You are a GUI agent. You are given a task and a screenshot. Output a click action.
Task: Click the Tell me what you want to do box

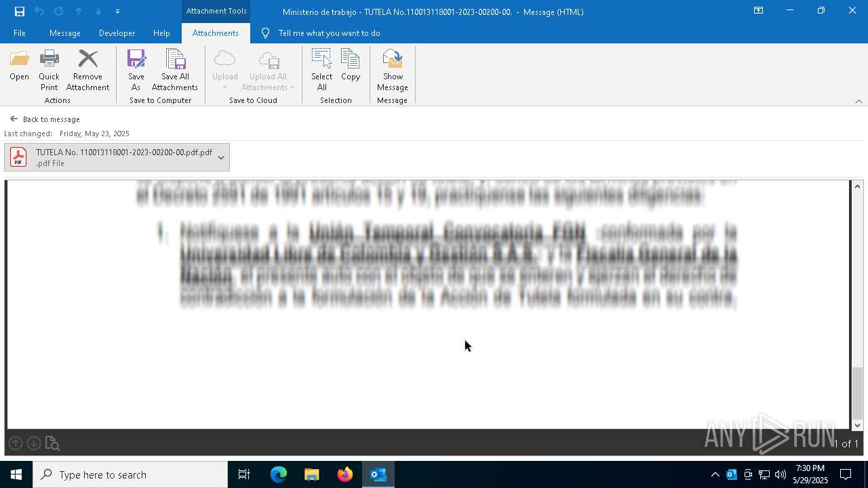329,33
